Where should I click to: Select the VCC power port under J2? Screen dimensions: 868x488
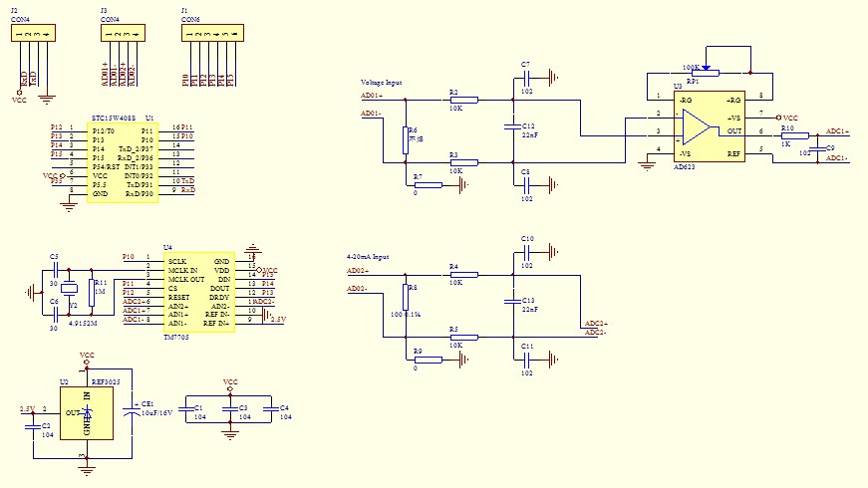pyautogui.click(x=19, y=97)
